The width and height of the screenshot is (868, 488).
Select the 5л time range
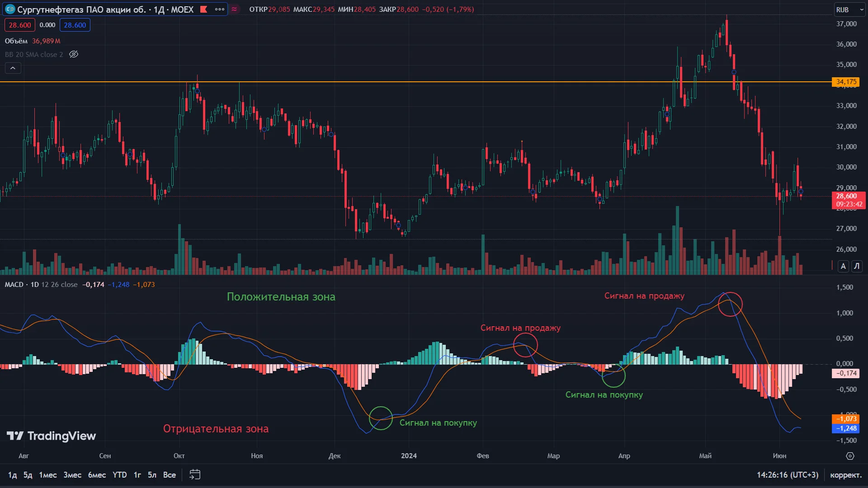pyautogui.click(x=152, y=475)
